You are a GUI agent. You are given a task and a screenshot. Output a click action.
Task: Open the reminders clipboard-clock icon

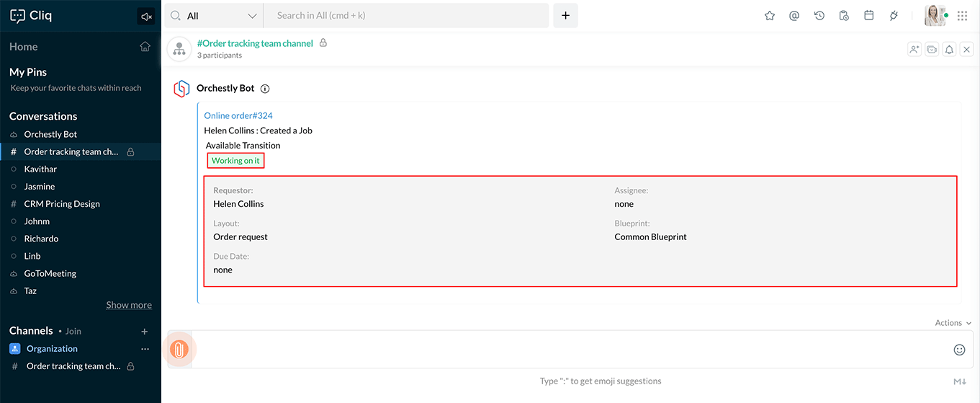tap(844, 16)
